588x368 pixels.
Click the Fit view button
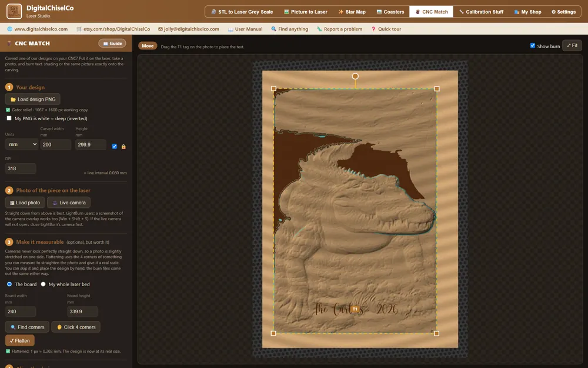click(572, 45)
